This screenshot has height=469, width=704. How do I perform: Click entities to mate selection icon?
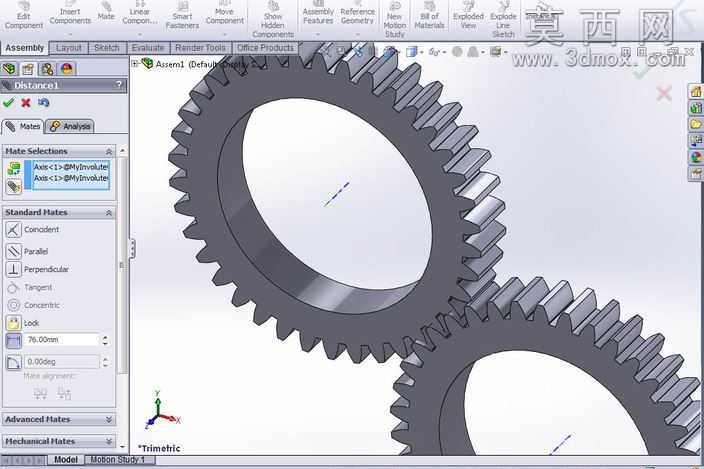click(14, 169)
